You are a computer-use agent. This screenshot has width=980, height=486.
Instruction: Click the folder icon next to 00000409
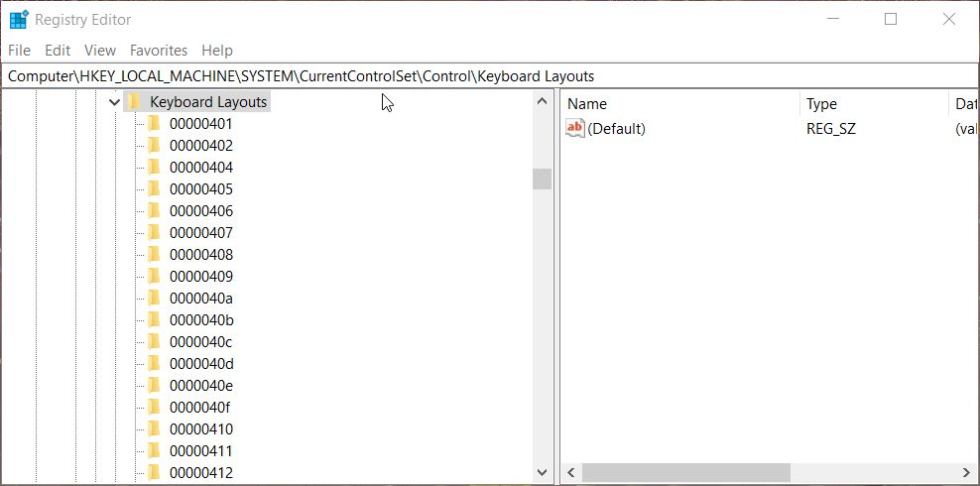pos(154,277)
